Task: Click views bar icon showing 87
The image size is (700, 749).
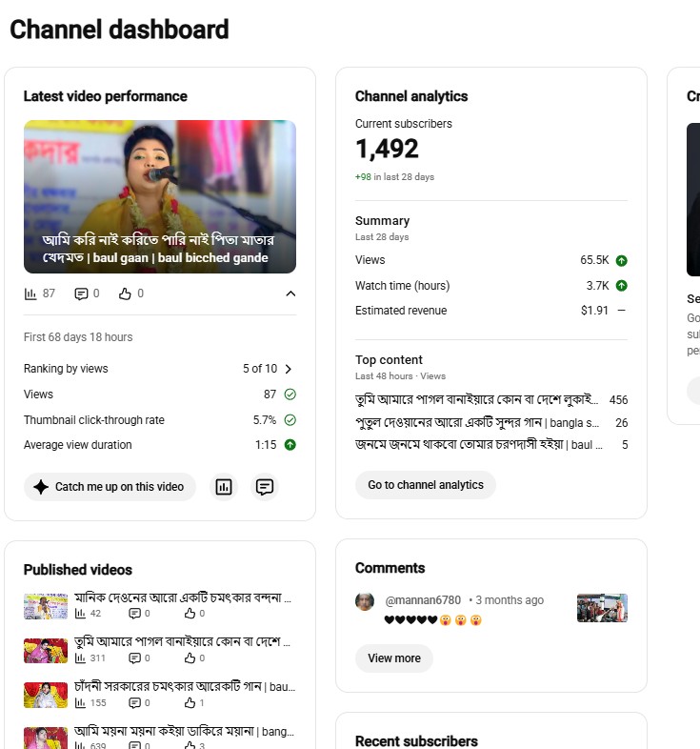Action: click(x=30, y=294)
